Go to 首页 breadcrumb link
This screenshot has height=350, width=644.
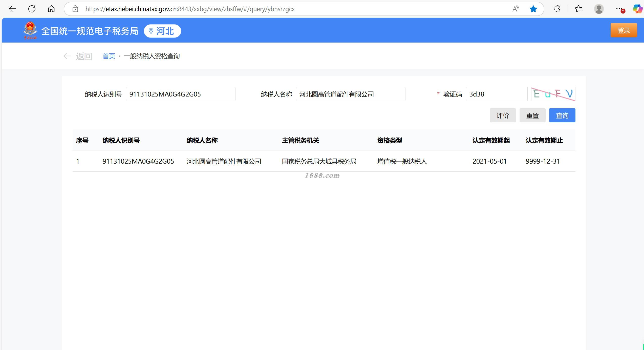(x=109, y=56)
